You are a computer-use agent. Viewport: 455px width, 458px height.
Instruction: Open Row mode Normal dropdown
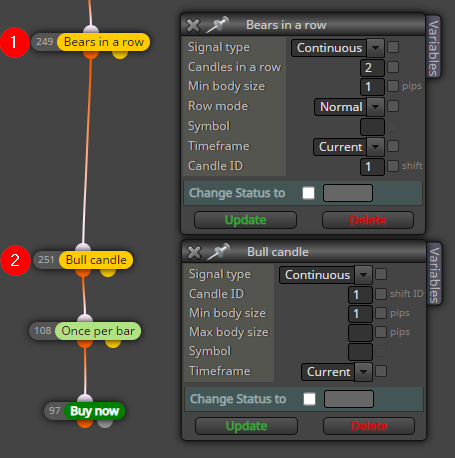349,107
